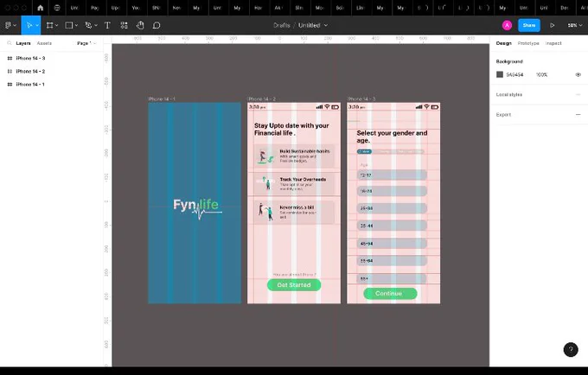Click the Get Started button
588x375 pixels.
pos(294,285)
